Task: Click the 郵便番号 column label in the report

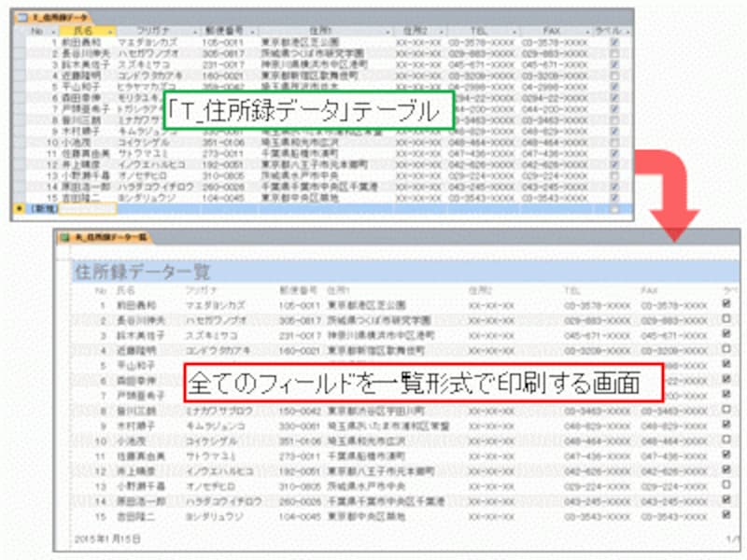Action: 298,290
